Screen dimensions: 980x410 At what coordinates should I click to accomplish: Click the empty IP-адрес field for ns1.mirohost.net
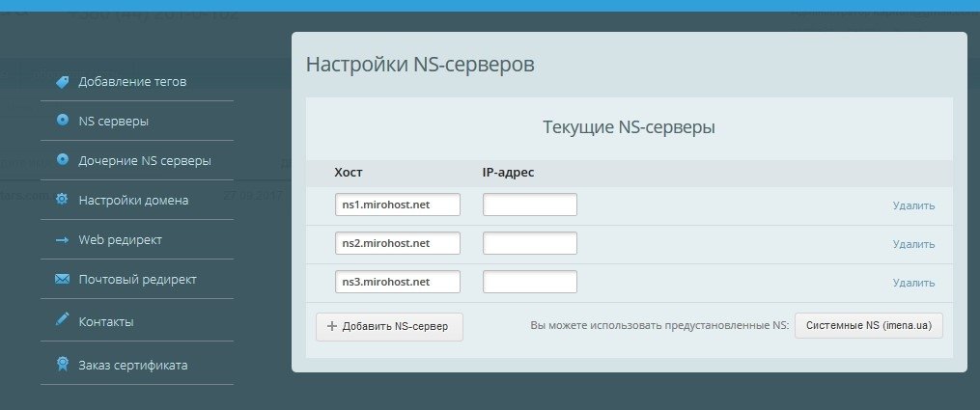pyautogui.click(x=529, y=205)
